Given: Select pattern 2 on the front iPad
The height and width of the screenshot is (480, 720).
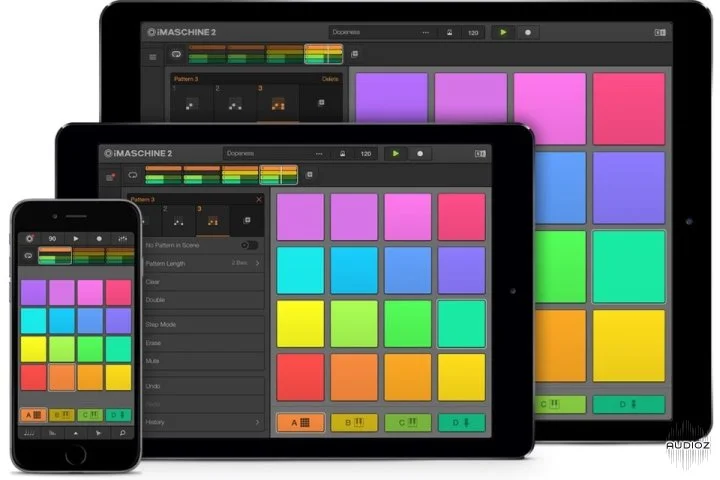Looking at the screenshot, I should pos(178,220).
